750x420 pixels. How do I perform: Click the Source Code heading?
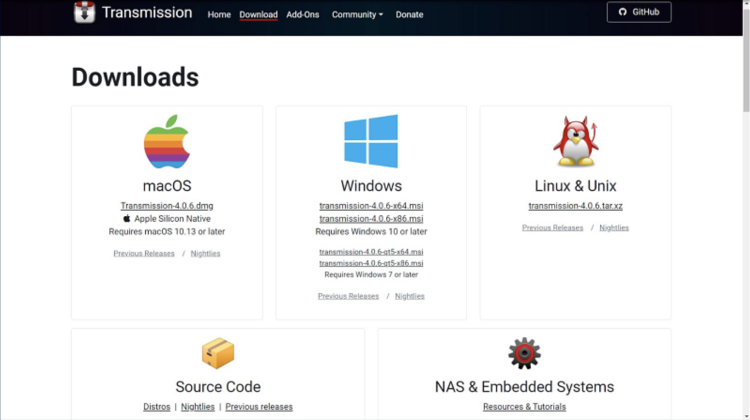click(x=218, y=387)
